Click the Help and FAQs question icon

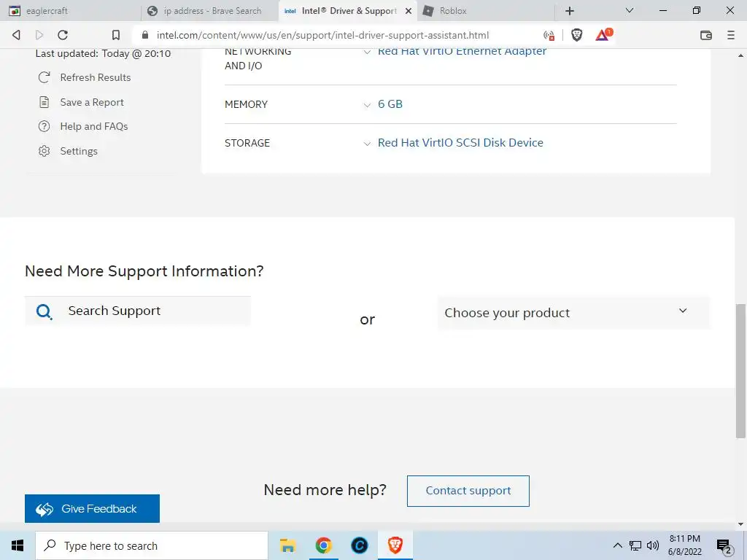point(44,126)
